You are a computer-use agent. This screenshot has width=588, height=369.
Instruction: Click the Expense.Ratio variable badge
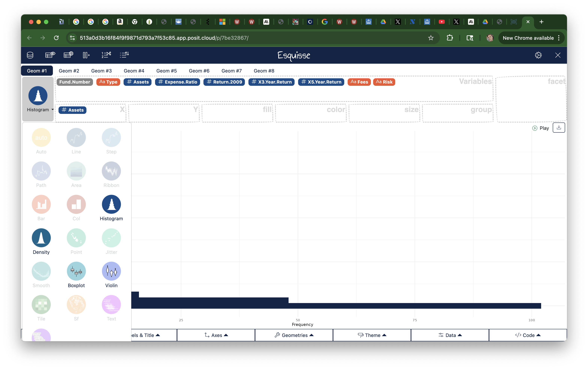click(178, 82)
